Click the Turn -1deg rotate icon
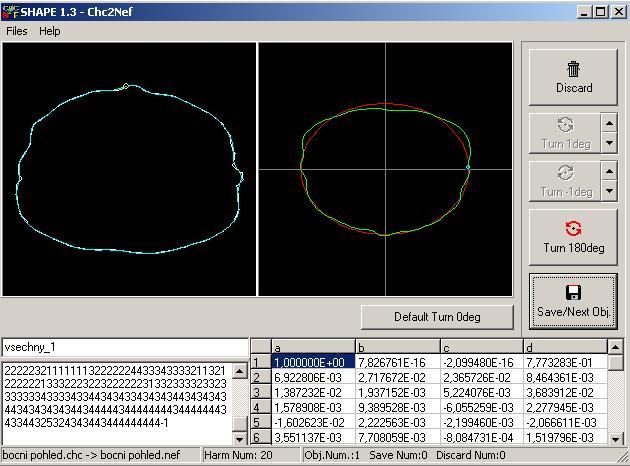The height and width of the screenshot is (466, 630). (565, 173)
